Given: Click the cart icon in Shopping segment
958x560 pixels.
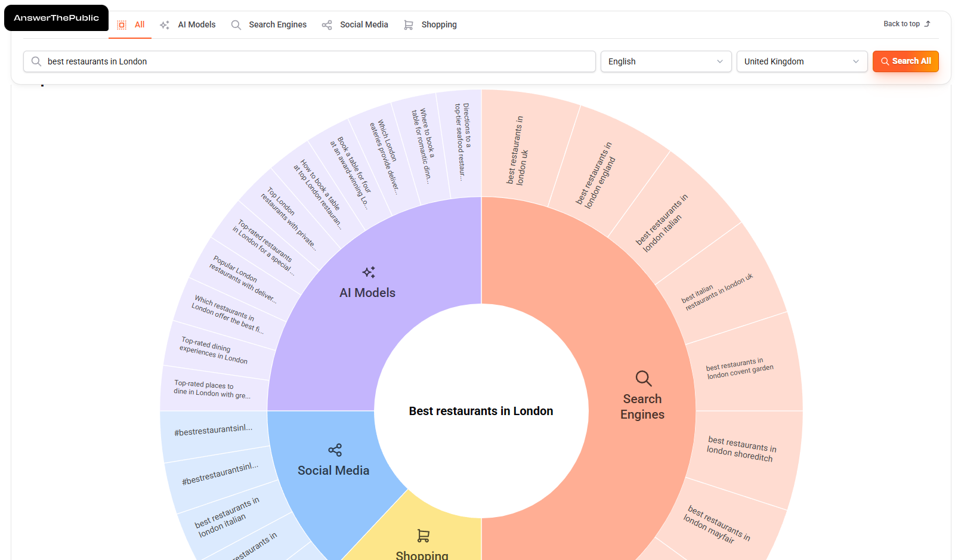Looking at the screenshot, I should point(423,536).
